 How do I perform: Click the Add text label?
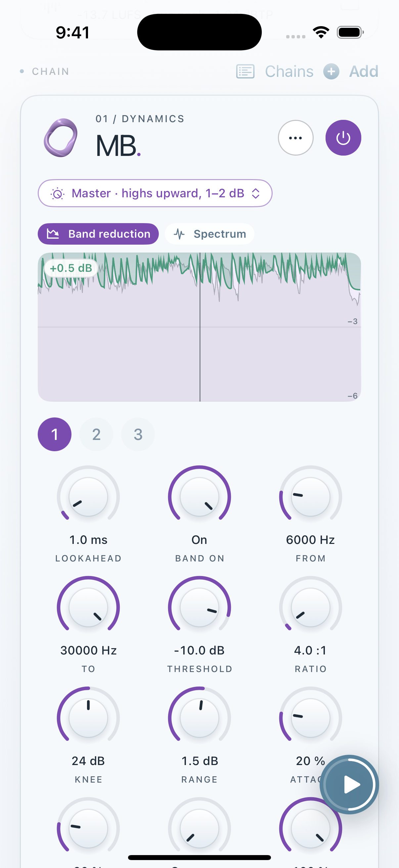tap(364, 72)
